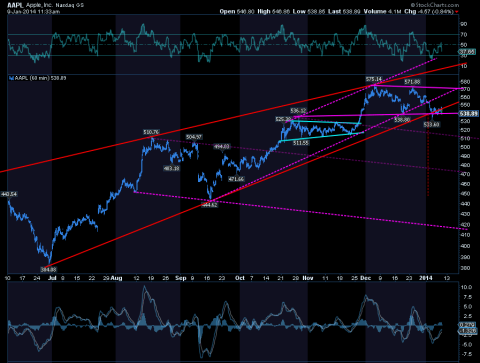
Task: Click the red down arrow beside Chg
Action: pos(457,12)
